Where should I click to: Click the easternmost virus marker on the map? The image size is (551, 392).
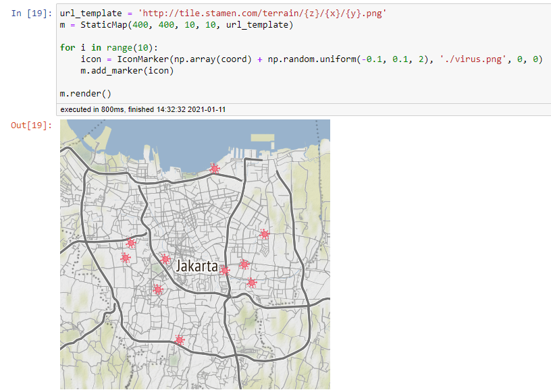pyautogui.click(x=263, y=234)
